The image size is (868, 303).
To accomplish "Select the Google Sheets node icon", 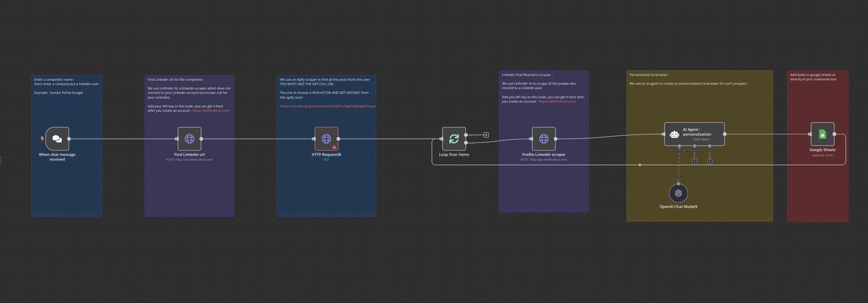I will point(822,135).
